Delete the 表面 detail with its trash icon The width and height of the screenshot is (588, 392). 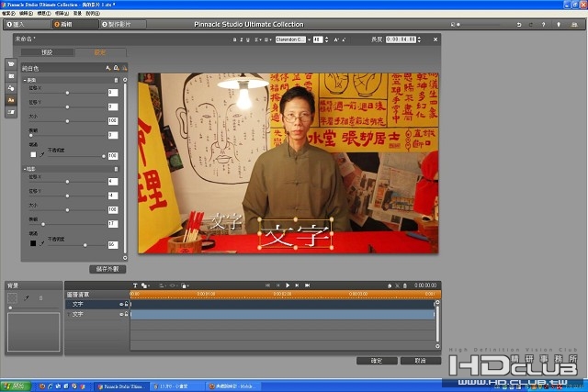(x=116, y=80)
